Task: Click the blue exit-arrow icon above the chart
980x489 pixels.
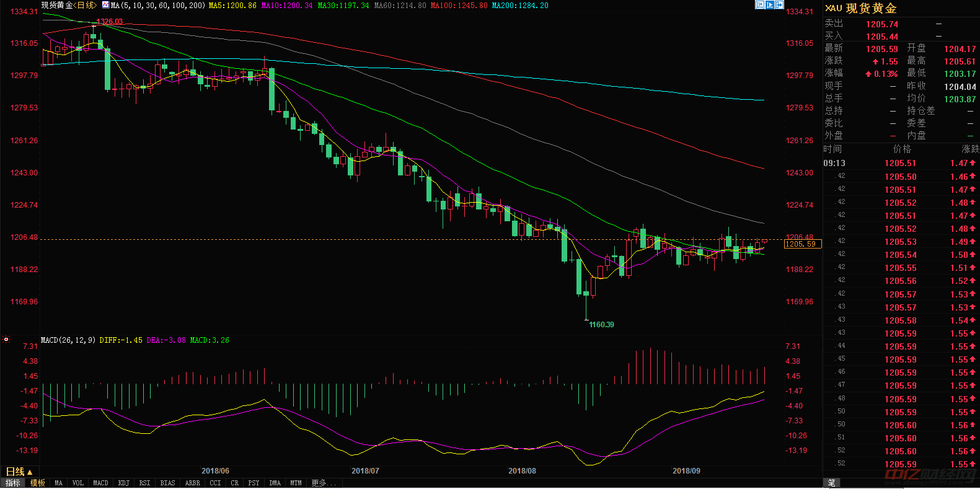Action: click(779, 5)
